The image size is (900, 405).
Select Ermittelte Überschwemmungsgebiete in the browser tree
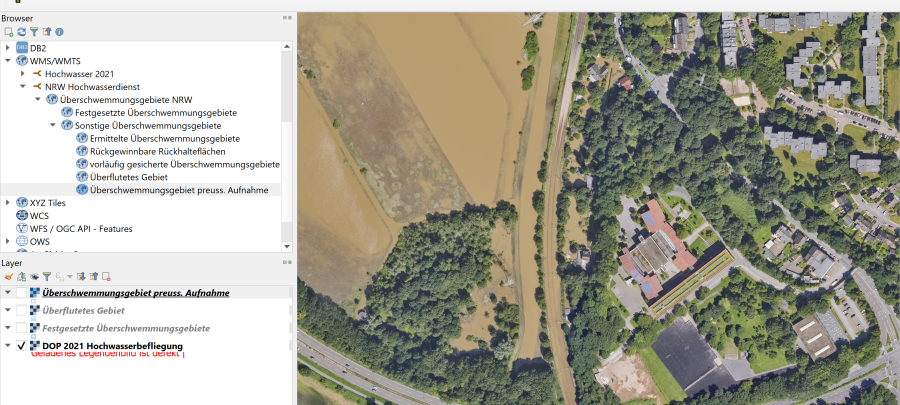click(x=164, y=138)
